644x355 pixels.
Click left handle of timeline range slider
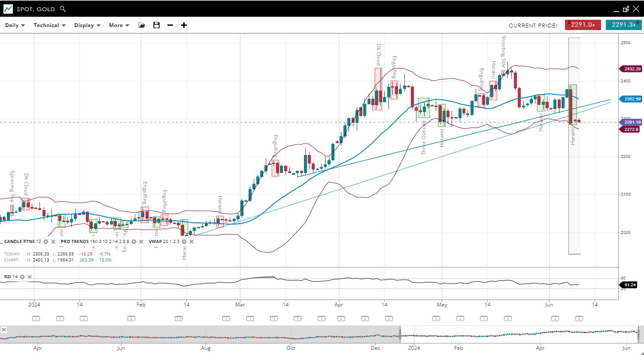400,334
